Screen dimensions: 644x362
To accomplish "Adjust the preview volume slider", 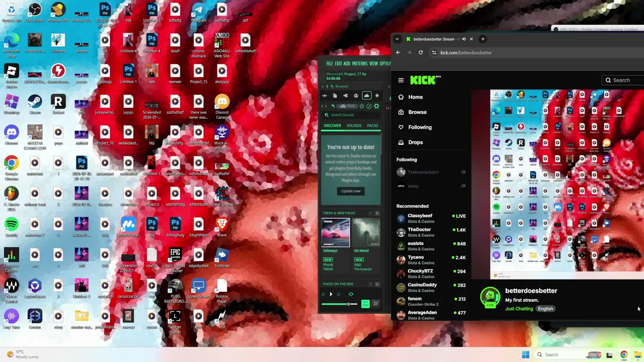I will tap(339, 304).
